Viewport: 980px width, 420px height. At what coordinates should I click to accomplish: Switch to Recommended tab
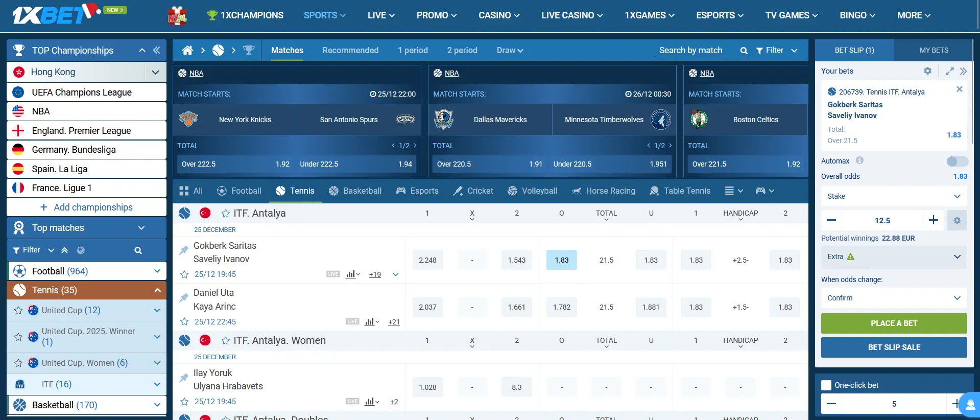[x=350, y=50]
